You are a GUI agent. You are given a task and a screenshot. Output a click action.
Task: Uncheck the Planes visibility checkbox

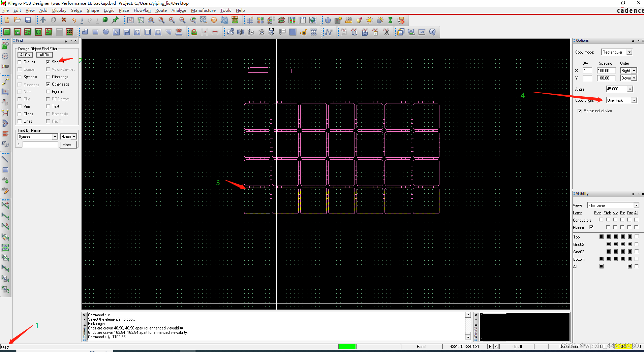pyautogui.click(x=591, y=227)
